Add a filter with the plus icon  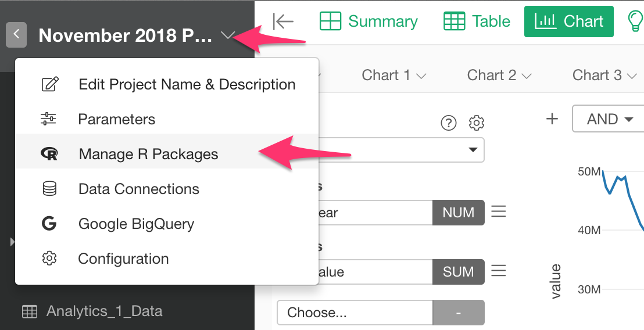point(552,119)
